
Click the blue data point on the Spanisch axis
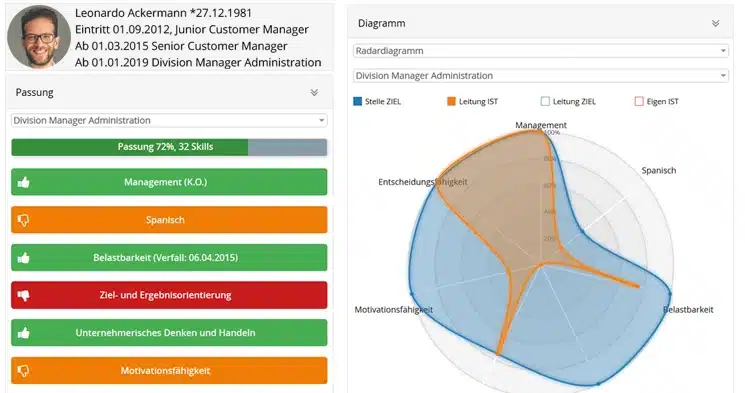(583, 231)
